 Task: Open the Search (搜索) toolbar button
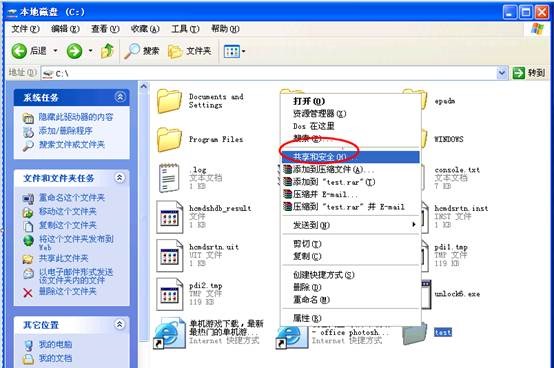142,51
